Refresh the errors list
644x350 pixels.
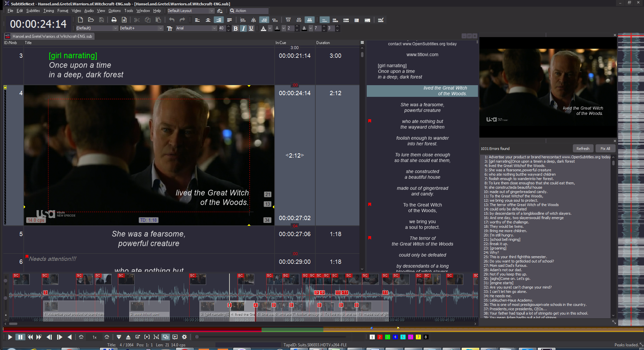tap(583, 148)
